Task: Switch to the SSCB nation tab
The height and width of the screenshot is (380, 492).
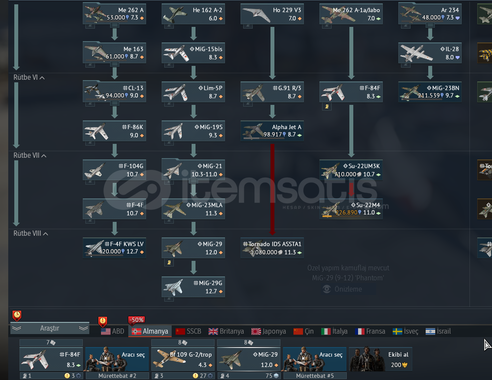Action: pos(188,331)
